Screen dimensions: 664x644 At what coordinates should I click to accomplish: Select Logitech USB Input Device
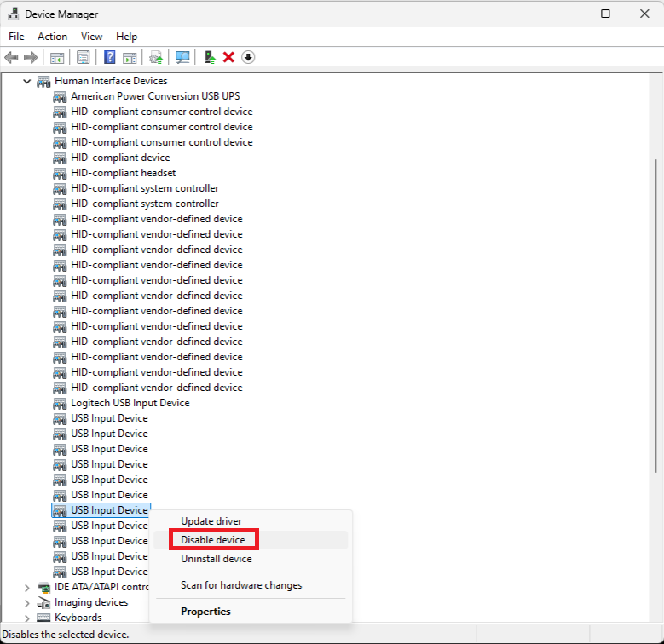[130, 403]
